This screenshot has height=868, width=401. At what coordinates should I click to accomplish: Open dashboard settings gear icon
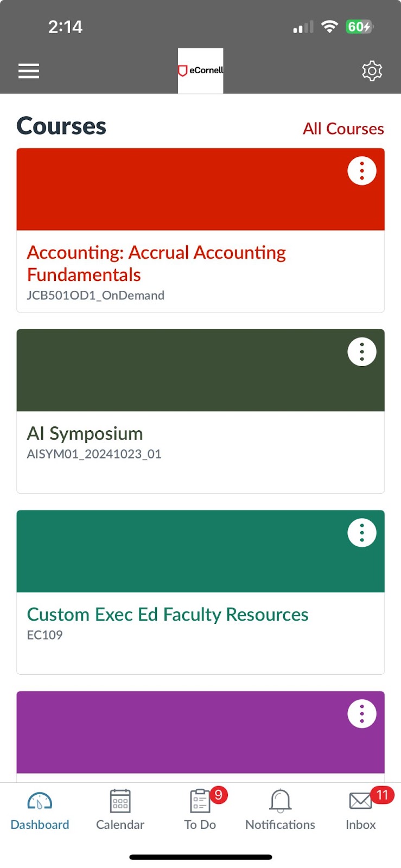click(372, 71)
